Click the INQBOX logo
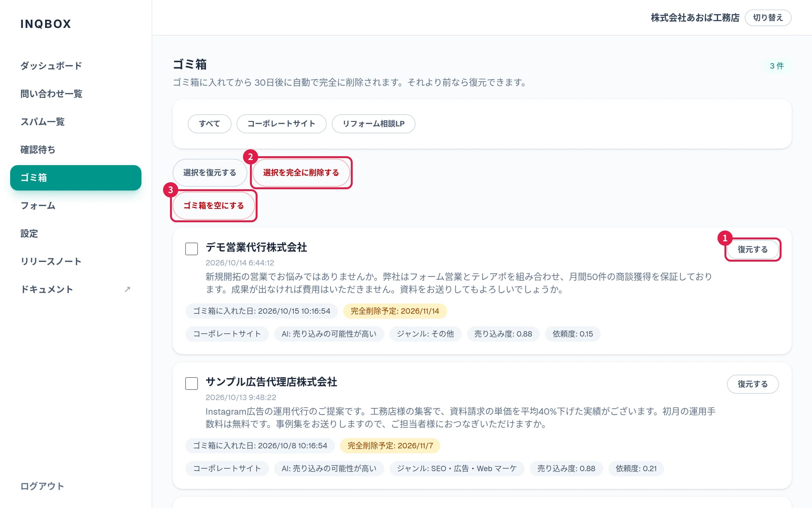 click(46, 24)
